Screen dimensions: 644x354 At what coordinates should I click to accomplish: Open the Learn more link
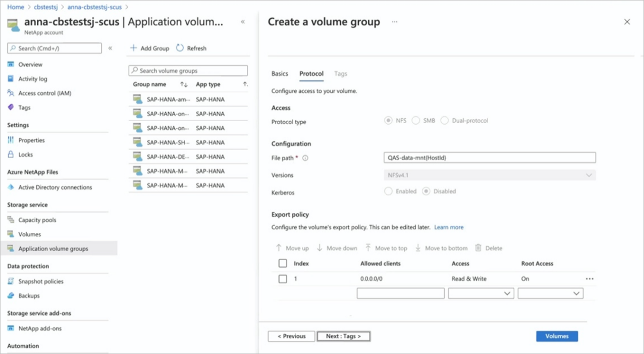(449, 227)
